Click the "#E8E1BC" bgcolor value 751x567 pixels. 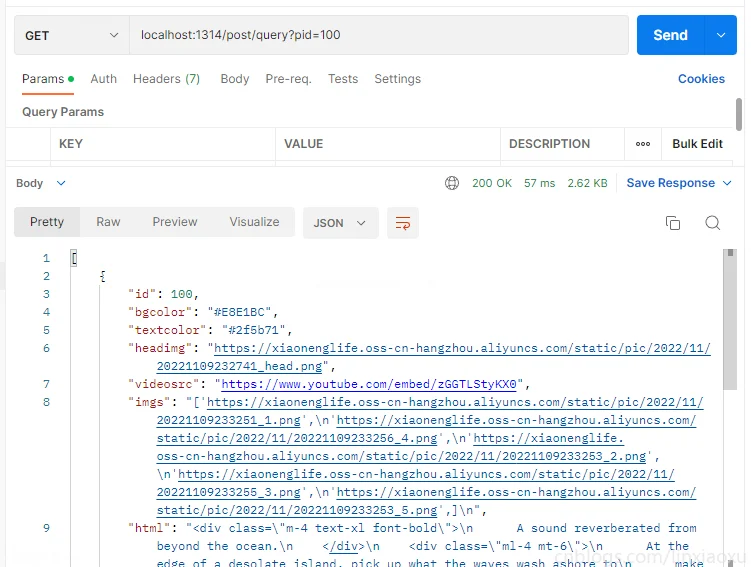[239, 312]
